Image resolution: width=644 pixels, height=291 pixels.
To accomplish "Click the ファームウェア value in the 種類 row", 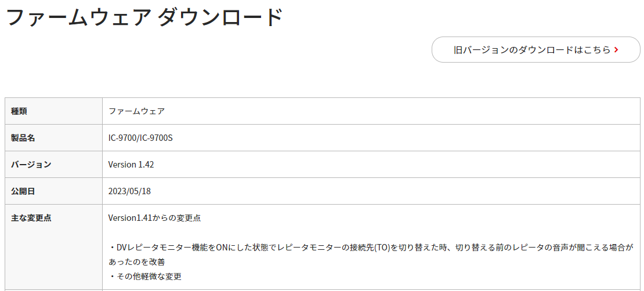I will click(x=136, y=111).
